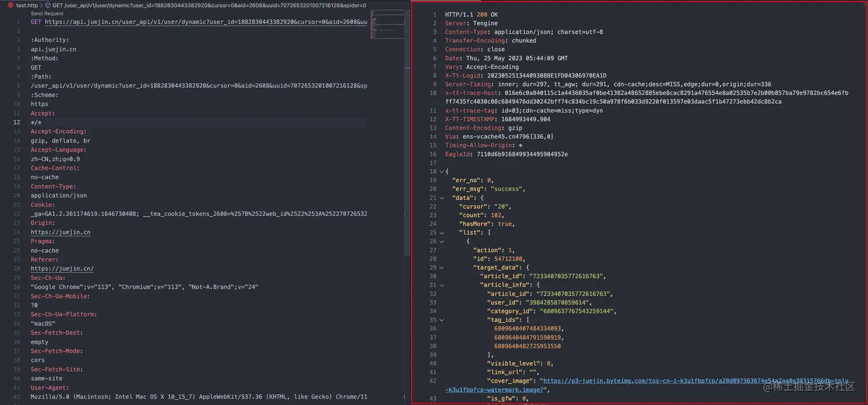Open the test.http breadcrumb item
The height and width of the screenshot is (405, 868).
click(26, 5)
